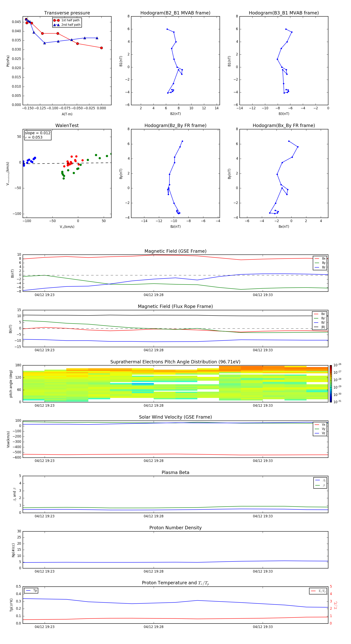Click the Hodogram(B3_B1 MVAB frame) title
Screen dimensions: 351x644
tap(284, 13)
